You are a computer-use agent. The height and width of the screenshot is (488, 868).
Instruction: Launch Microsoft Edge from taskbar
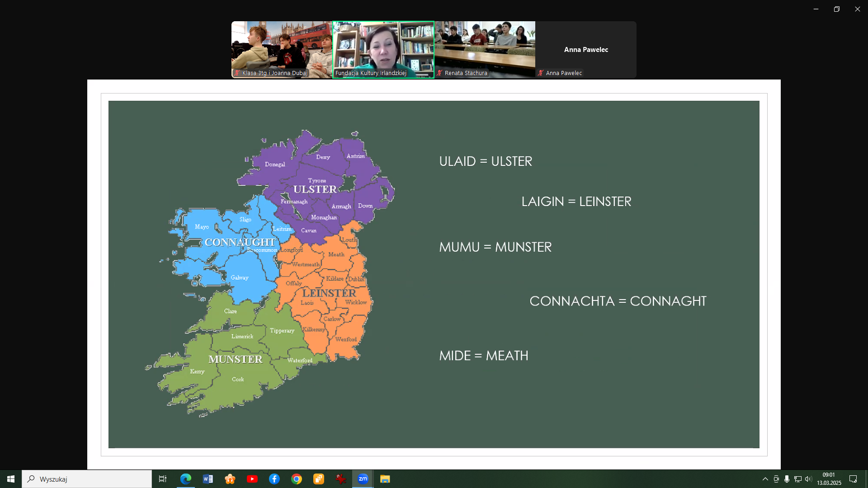186,479
